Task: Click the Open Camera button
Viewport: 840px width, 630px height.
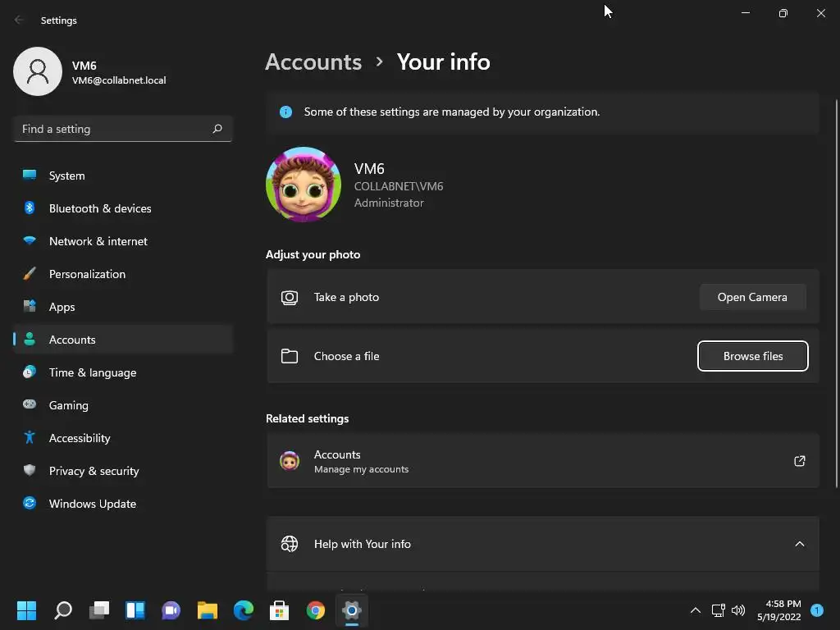Action: tap(753, 297)
